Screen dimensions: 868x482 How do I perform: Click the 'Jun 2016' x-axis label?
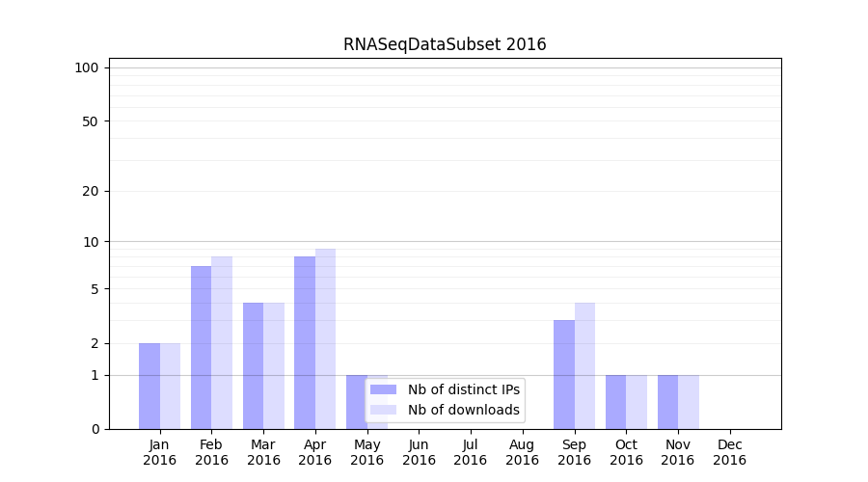point(419,452)
